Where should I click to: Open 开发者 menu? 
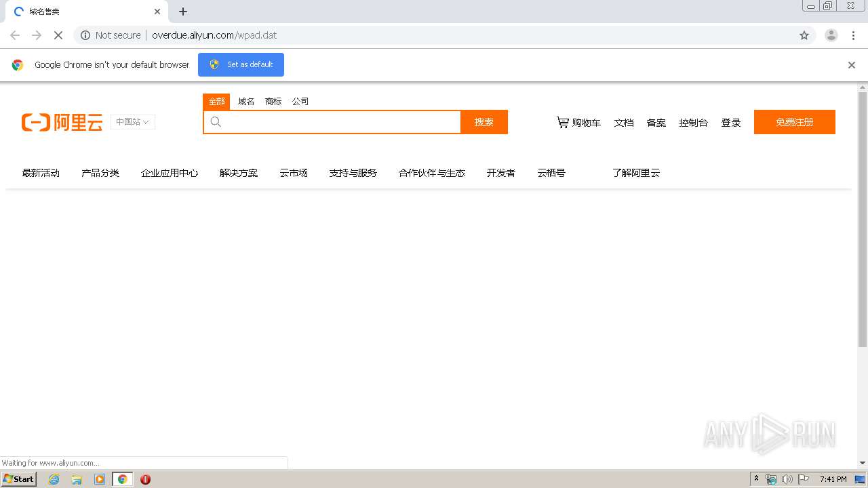pos(501,173)
